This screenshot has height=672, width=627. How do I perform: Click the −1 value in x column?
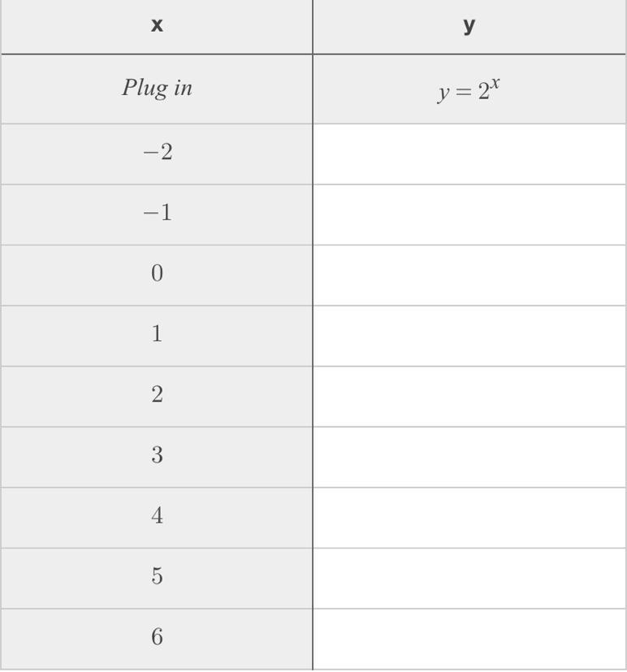click(157, 214)
